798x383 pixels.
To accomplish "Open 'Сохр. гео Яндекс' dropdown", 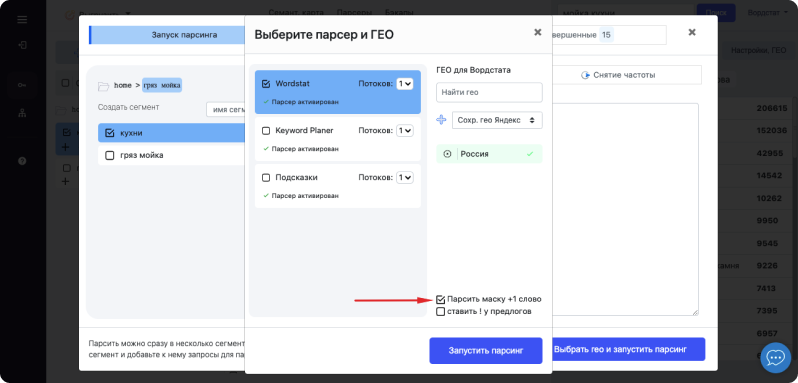I will [497, 120].
